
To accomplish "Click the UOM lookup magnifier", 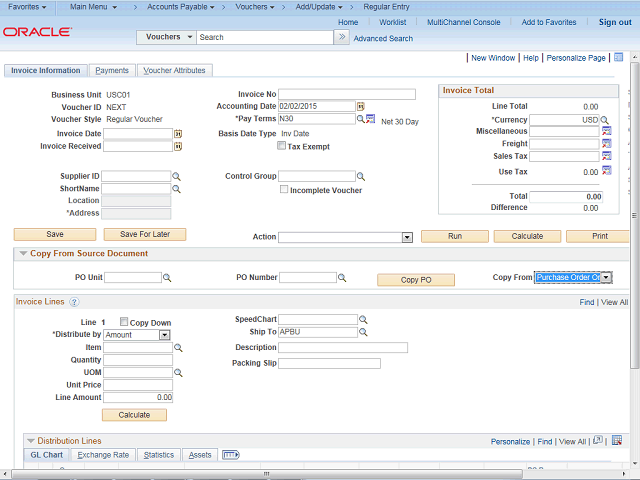I will (x=178, y=372).
